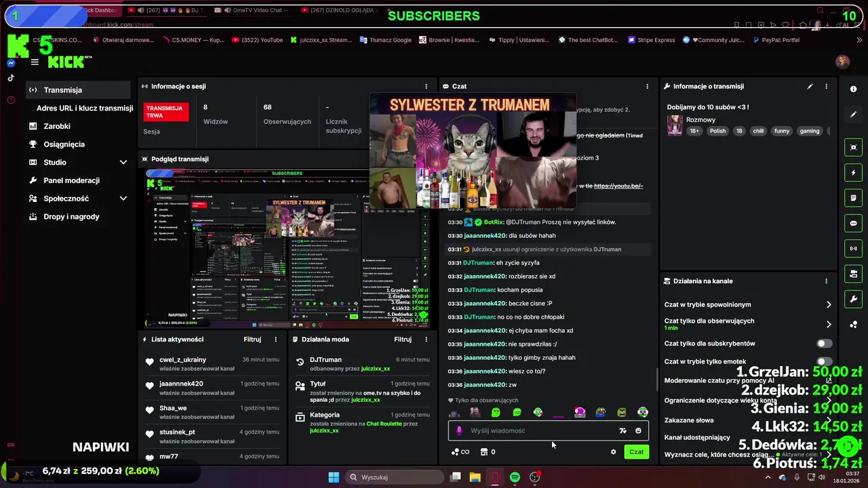
Task: Open the chat shop icon showing 0
Action: (x=488, y=452)
